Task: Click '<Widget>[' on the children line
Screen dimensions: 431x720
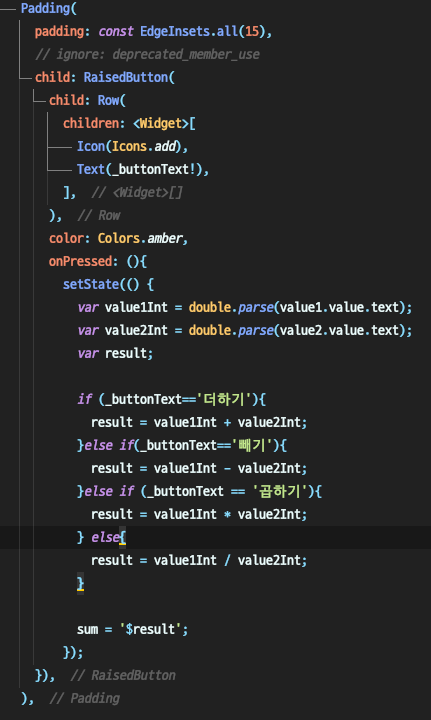Action: [164, 123]
